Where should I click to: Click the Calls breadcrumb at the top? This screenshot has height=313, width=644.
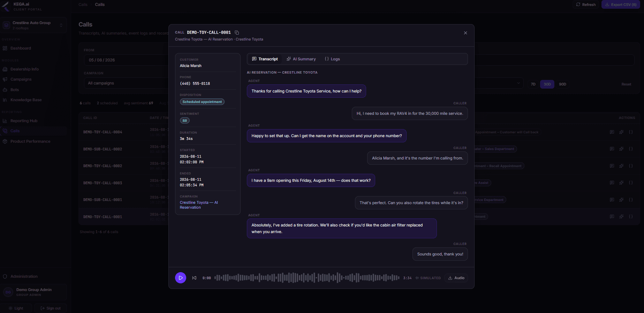[83, 5]
